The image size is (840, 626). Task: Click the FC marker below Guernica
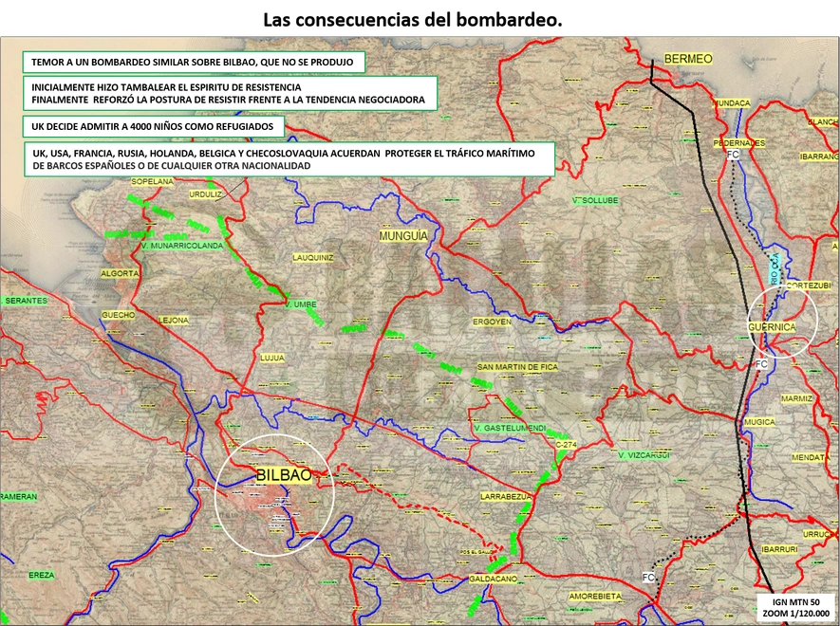pos(761,364)
